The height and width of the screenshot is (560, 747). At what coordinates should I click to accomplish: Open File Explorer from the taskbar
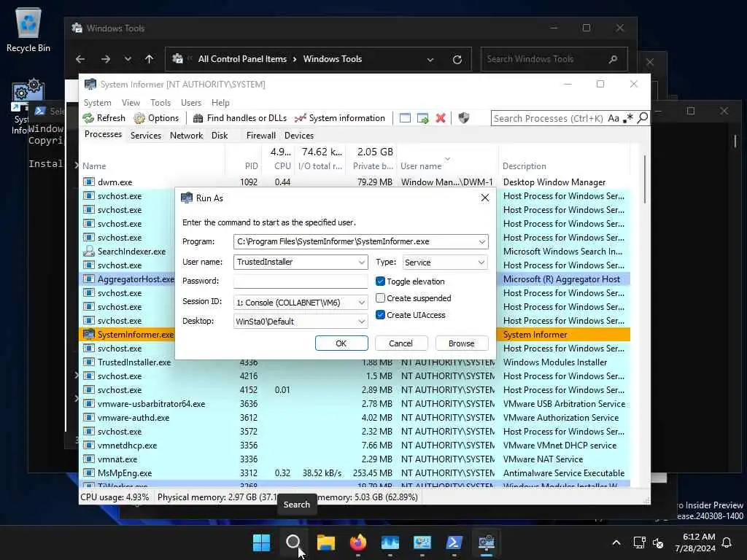tap(326, 542)
